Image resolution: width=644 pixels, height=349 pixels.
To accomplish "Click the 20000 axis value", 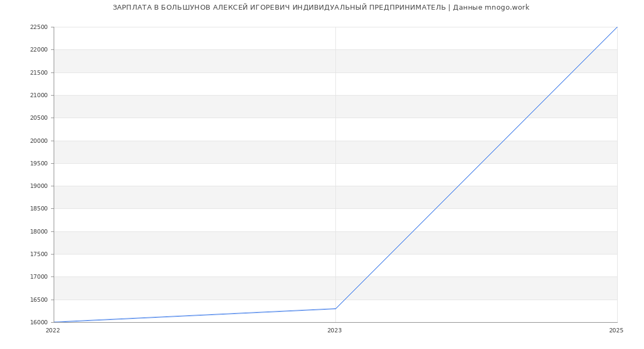I will click(39, 141).
